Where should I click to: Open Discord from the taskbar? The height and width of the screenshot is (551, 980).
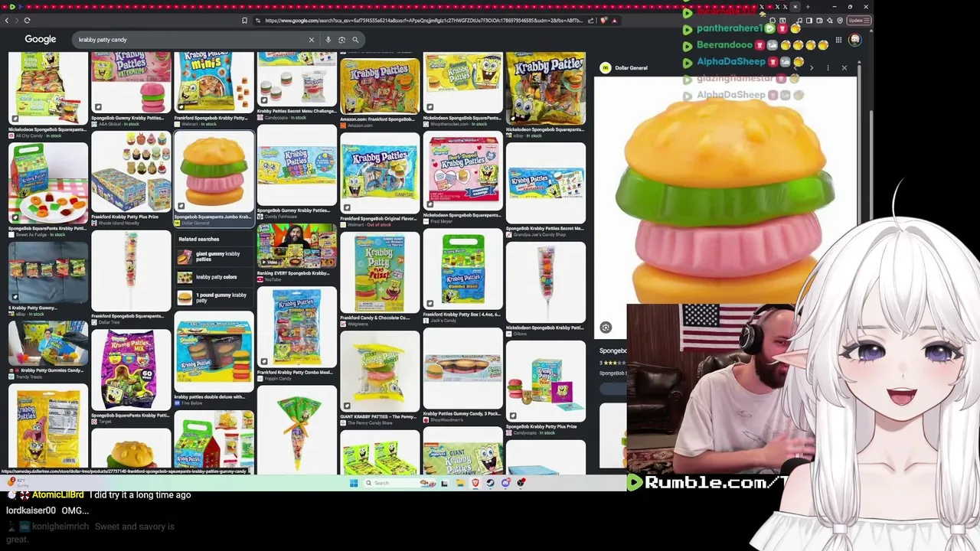tap(506, 483)
